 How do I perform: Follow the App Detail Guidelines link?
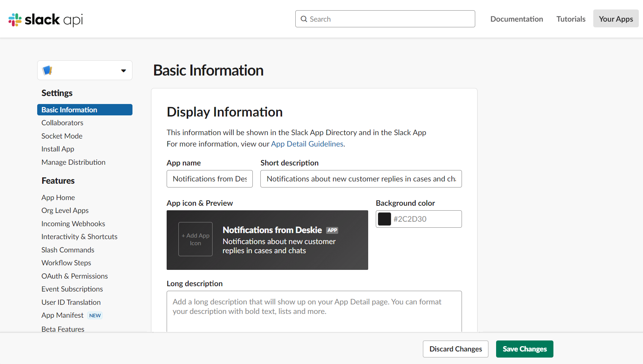pos(307,144)
